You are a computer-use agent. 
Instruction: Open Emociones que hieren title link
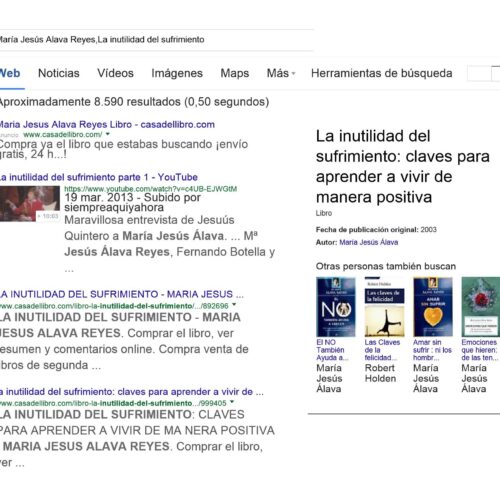[x=480, y=350]
